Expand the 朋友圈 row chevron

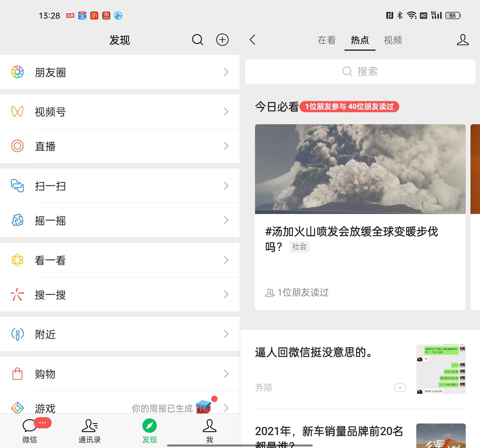(x=226, y=72)
